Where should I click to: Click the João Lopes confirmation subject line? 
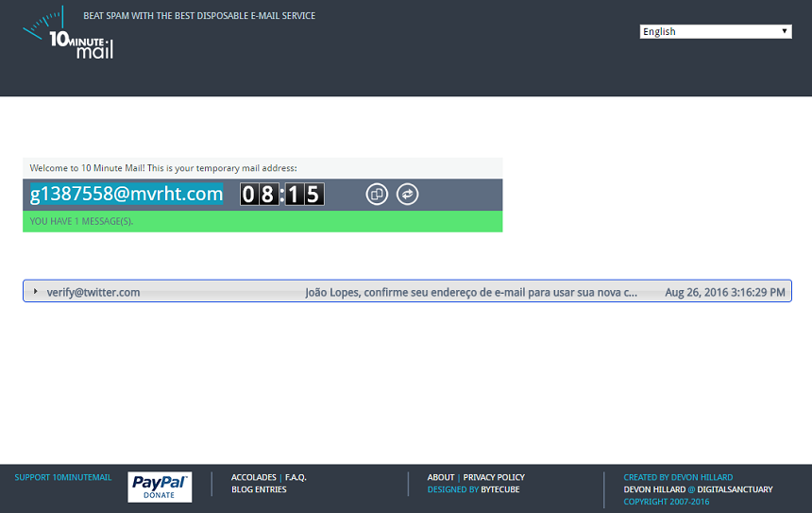[x=471, y=292]
